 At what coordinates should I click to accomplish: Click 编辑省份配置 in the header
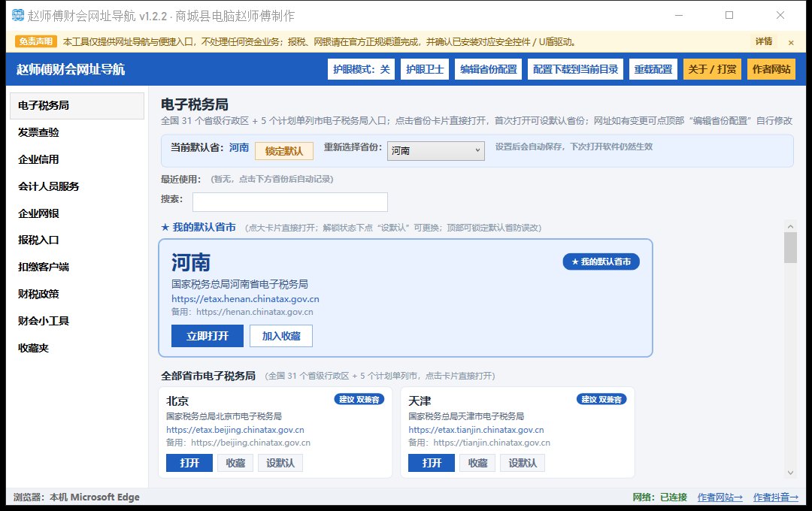[489, 69]
